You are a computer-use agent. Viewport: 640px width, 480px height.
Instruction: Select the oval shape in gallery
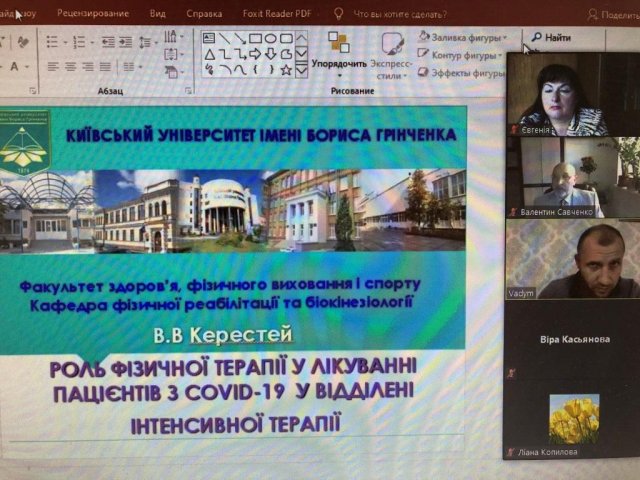click(270, 38)
